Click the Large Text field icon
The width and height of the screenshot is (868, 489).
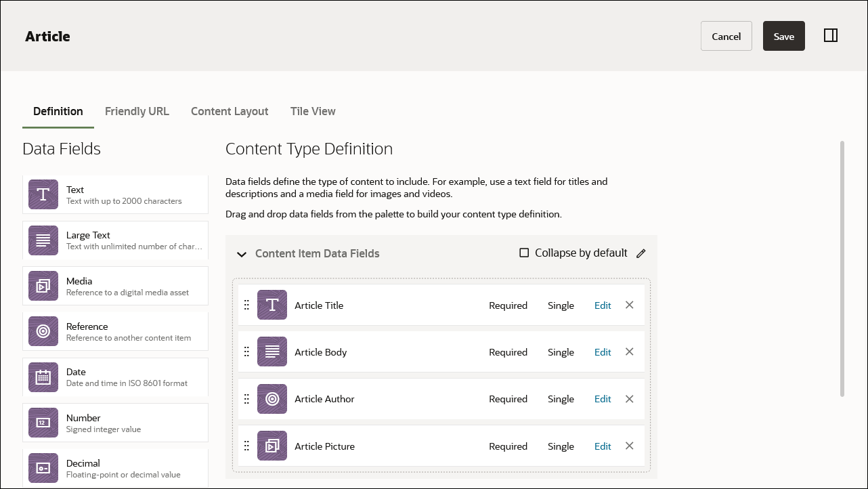click(x=43, y=240)
